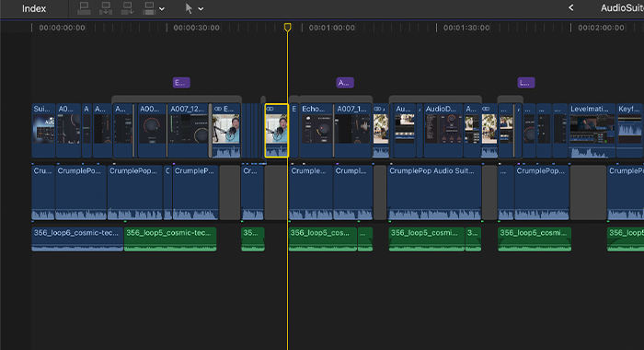Click the AudioSuite project title

[622, 7]
